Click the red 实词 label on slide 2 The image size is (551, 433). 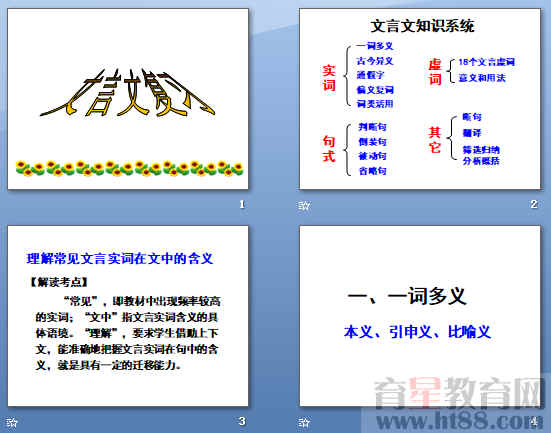329,78
